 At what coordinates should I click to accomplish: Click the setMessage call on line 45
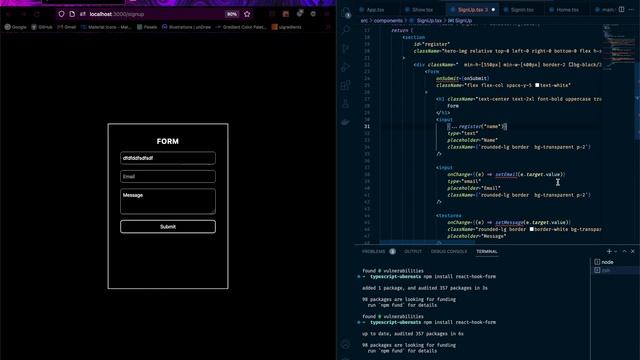tap(509, 222)
